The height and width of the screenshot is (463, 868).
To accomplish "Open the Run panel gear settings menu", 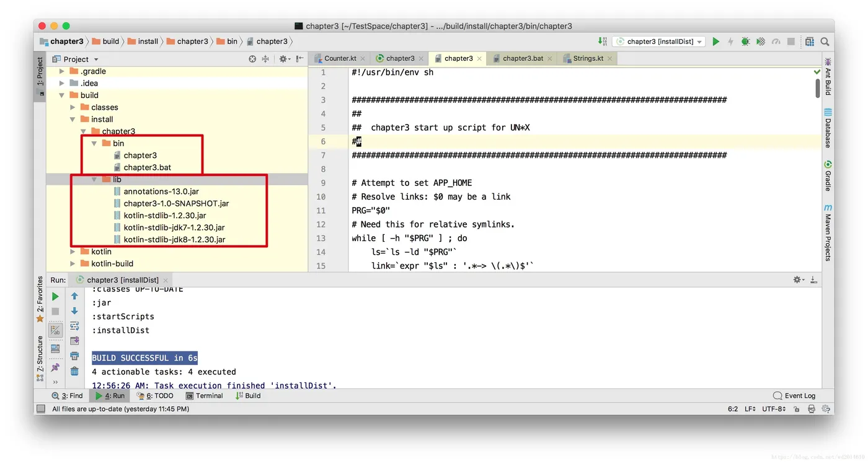I will tap(799, 280).
